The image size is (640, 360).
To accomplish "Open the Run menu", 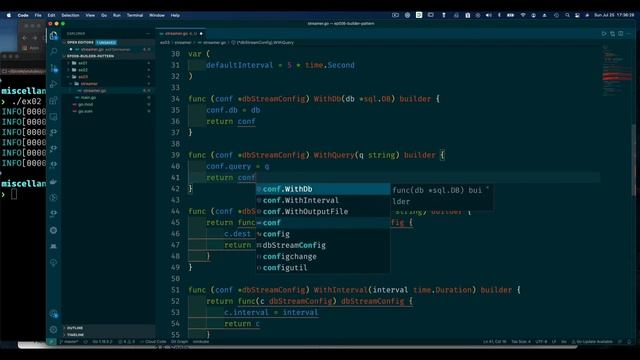I will tap(117, 15).
